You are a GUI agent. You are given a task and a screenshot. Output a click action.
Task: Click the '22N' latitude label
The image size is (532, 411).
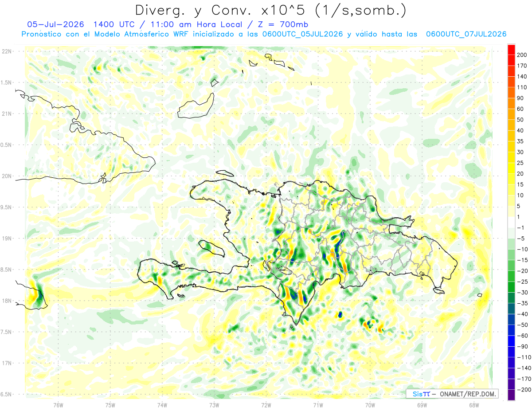pos(7,51)
